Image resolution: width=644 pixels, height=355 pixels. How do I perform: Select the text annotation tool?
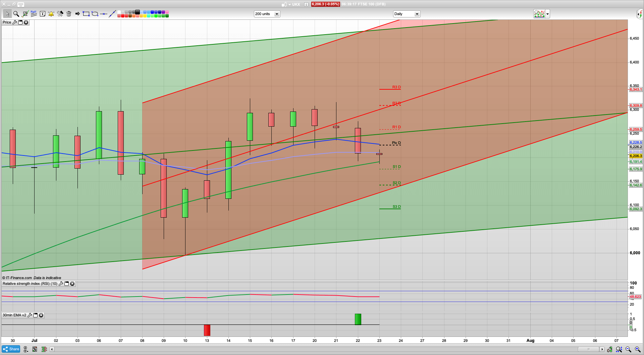[x=43, y=14]
